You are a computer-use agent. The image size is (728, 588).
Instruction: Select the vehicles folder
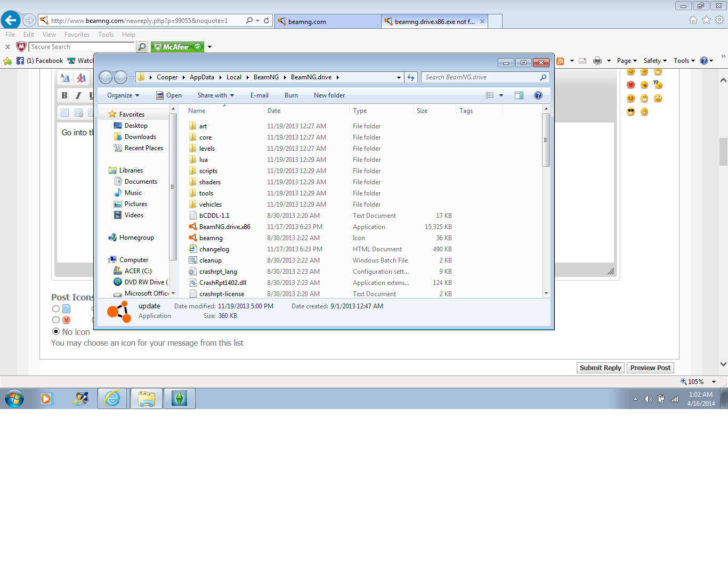[x=205, y=205]
